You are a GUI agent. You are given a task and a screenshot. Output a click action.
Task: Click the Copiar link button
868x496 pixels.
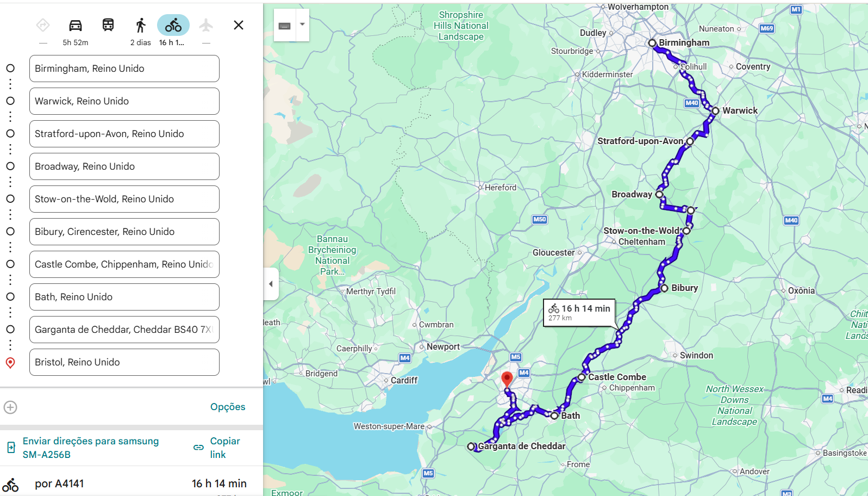tap(225, 448)
